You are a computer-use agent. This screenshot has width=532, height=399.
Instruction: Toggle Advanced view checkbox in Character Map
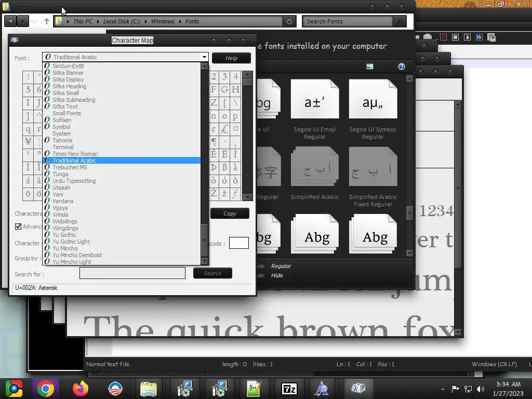click(x=18, y=227)
